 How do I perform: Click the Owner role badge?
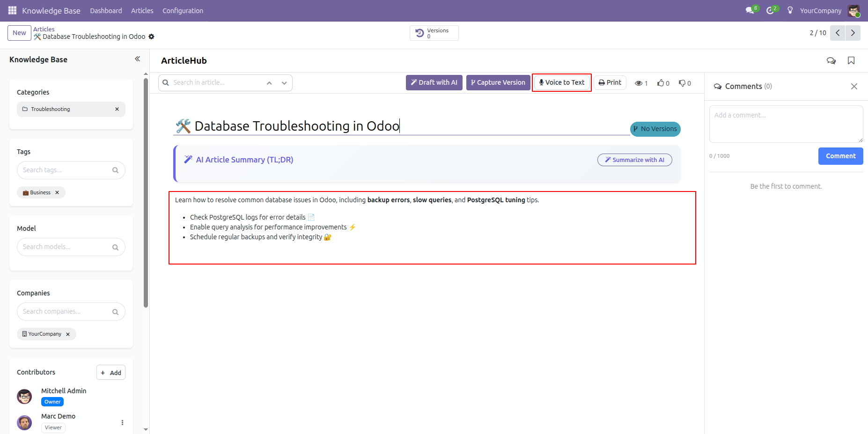tap(52, 402)
